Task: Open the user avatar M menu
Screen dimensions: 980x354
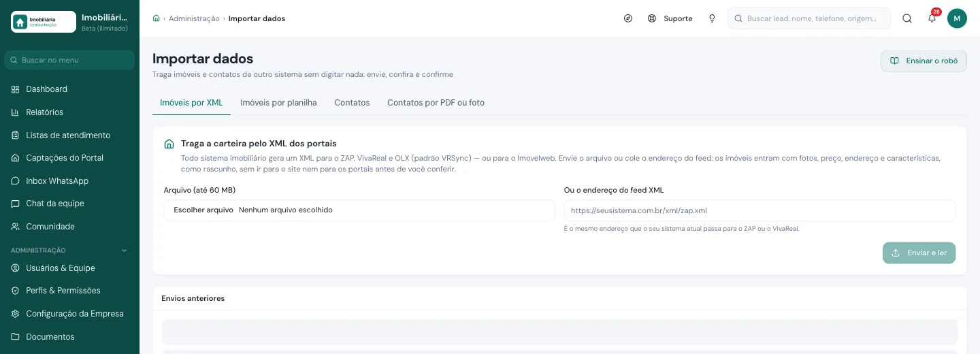Action: coord(957,18)
